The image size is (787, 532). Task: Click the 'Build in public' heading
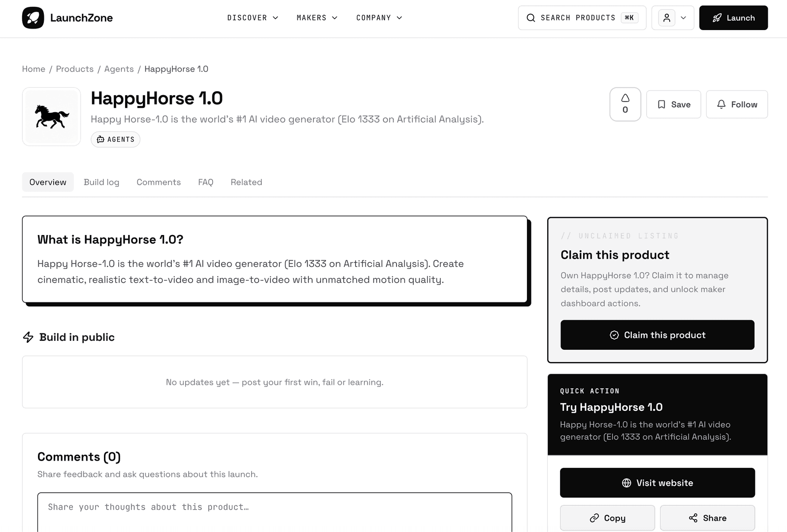tap(77, 337)
